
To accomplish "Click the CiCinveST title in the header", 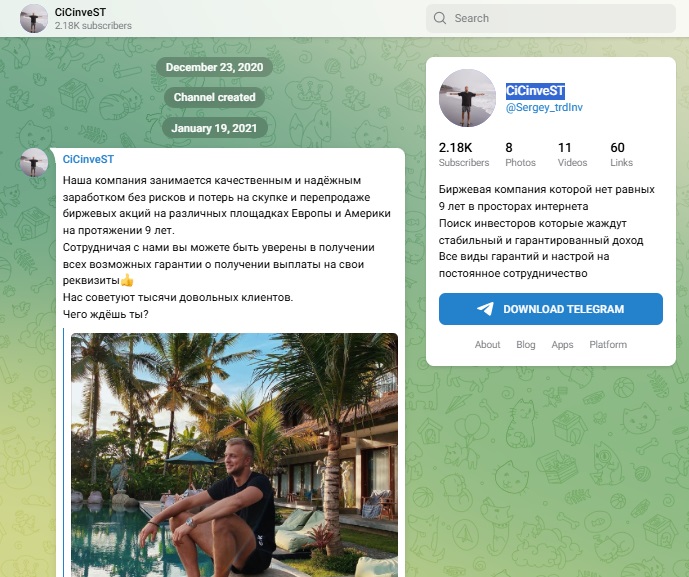I will click(81, 11).
